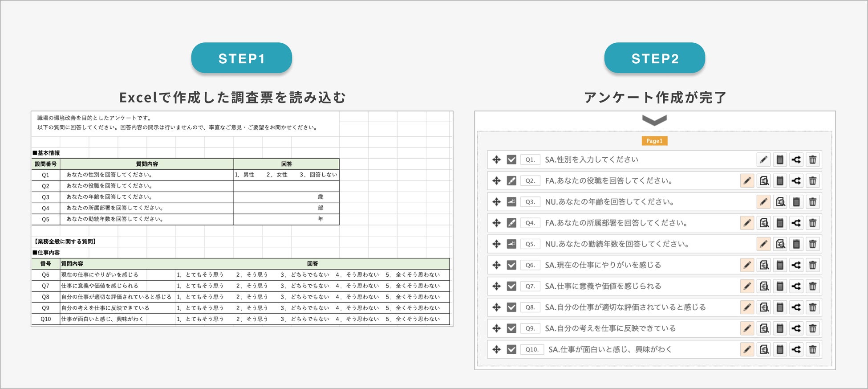Click the clipboard icon on the Q10 row

point(780,349)
